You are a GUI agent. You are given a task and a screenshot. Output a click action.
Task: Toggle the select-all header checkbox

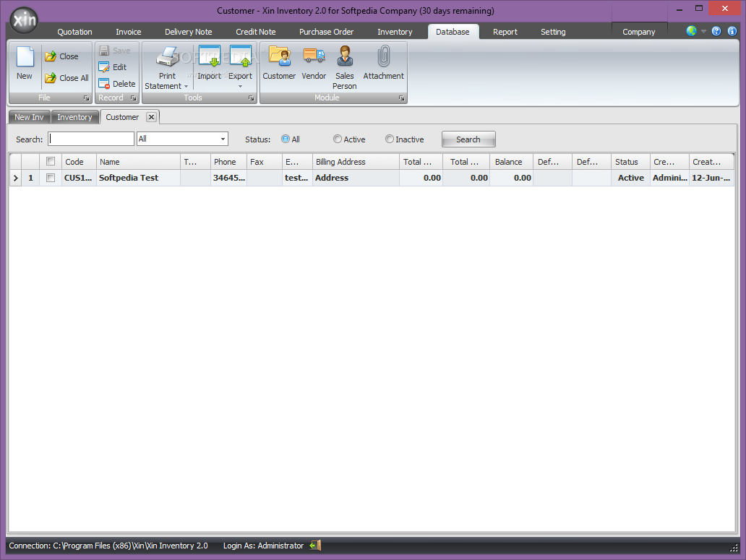51,161
